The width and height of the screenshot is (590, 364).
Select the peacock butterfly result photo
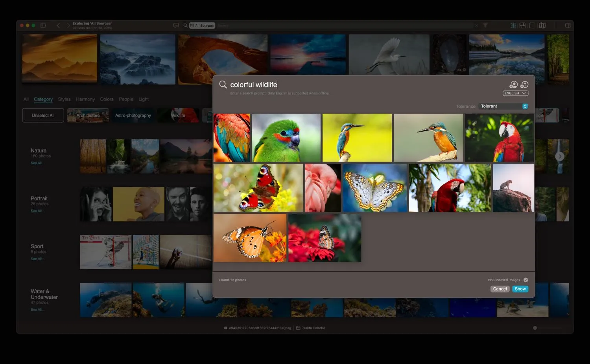point(258,188)
